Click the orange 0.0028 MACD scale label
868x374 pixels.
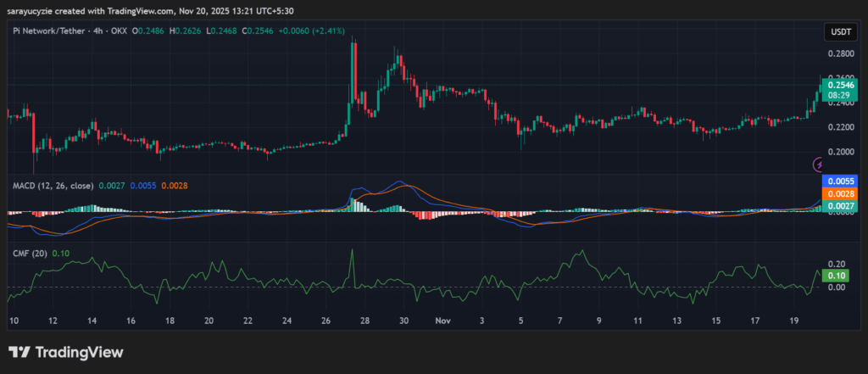pyautogui.click(x=840, y=194)
